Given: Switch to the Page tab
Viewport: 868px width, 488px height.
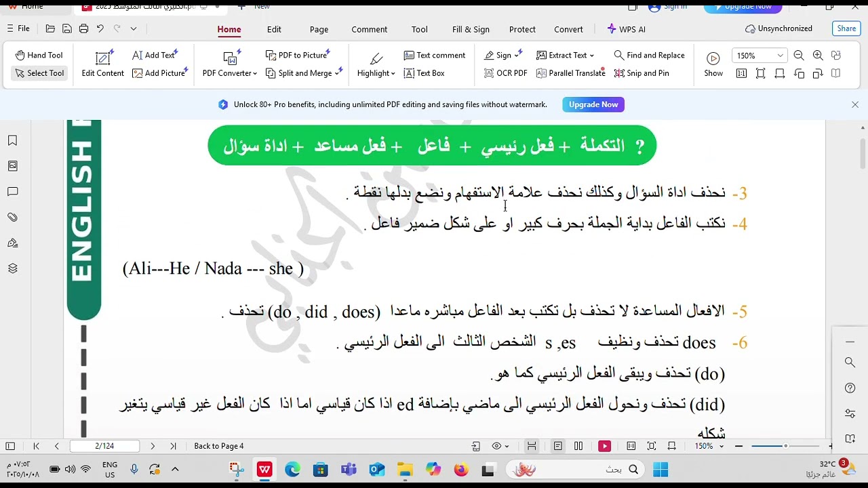Looking at the screenshot, I should [x=319, y=29].
